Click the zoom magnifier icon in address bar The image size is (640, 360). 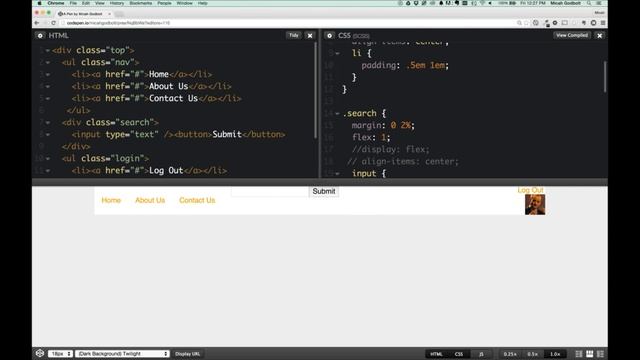pyautogui.click(x=519, y=23)
